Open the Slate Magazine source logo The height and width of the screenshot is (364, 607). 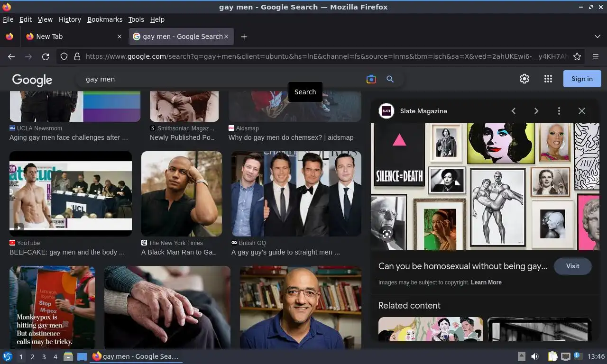386,111
